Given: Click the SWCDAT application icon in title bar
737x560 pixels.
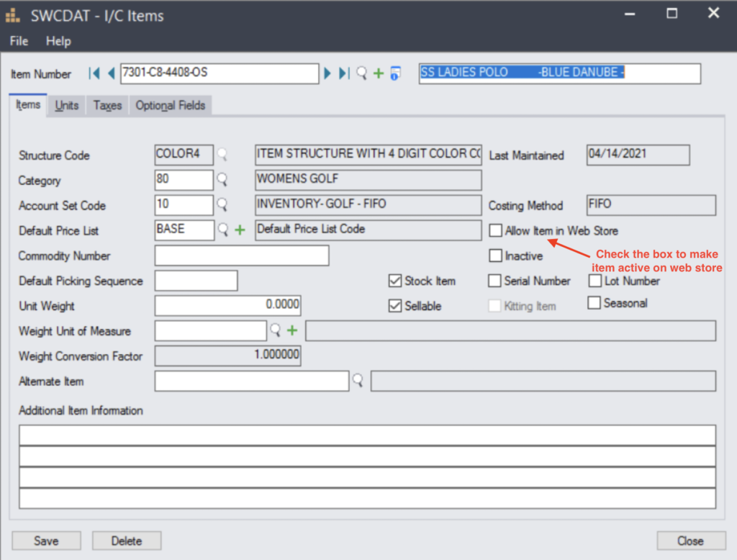Looking at the screenshot, I should 13,16.
